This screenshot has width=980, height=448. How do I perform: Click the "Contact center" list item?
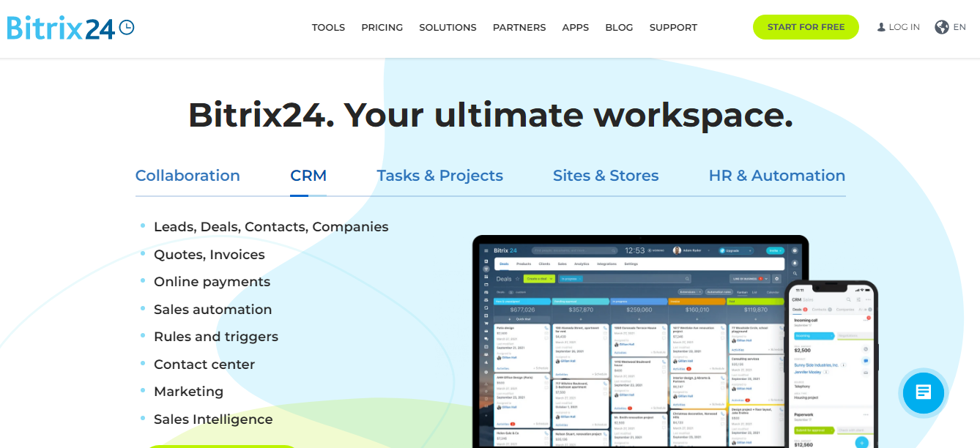pos(204,365)
